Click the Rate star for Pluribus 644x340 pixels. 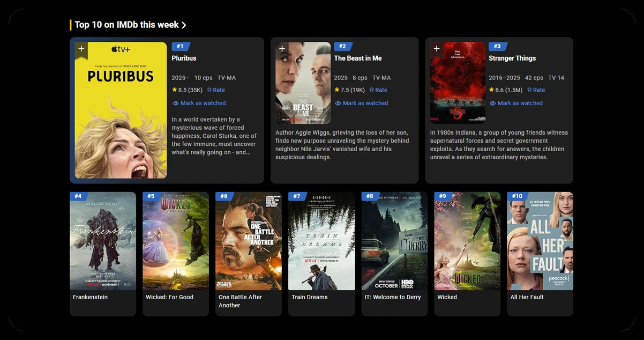point(209,90)
